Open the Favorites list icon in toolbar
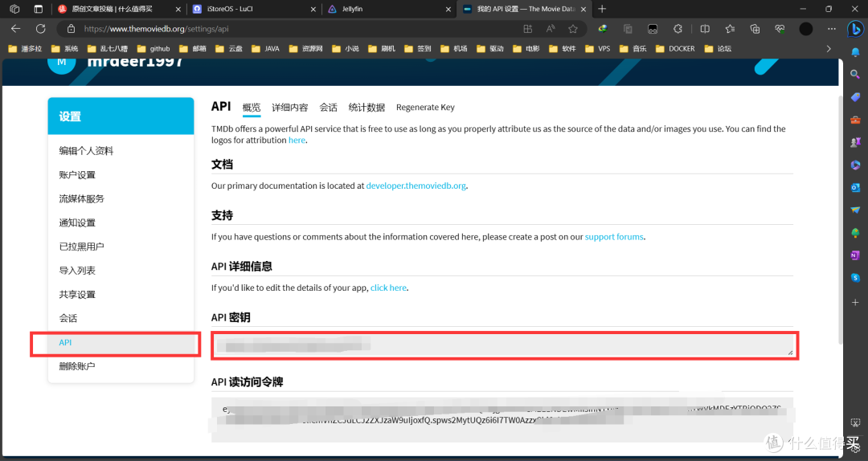 pyautogui.click(x=730, y=29)
